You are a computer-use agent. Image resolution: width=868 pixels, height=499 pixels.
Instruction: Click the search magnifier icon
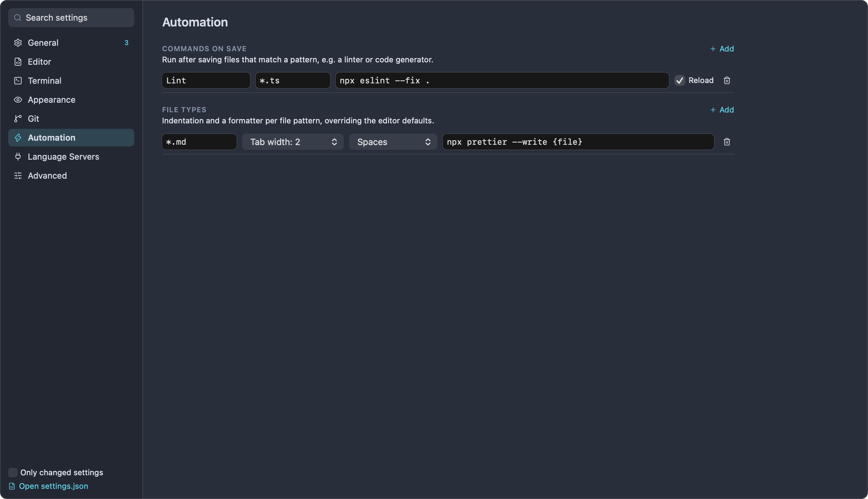18,18
